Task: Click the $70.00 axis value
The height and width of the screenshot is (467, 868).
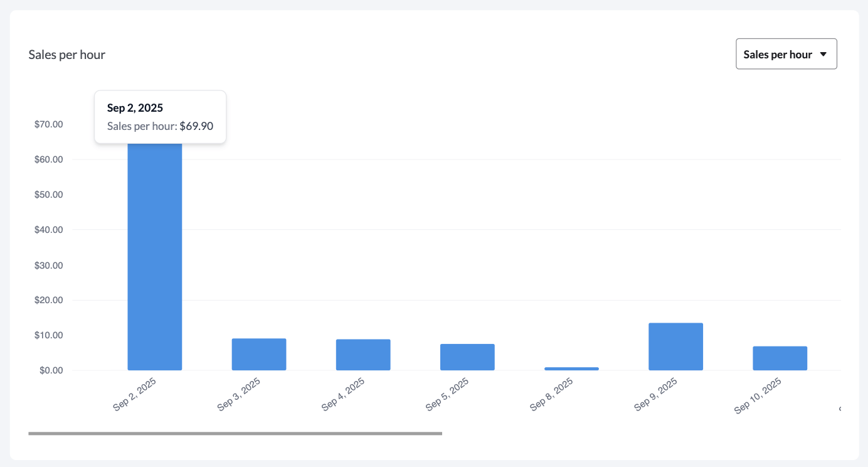Action: pyautogui.click(x=49, y=124)
